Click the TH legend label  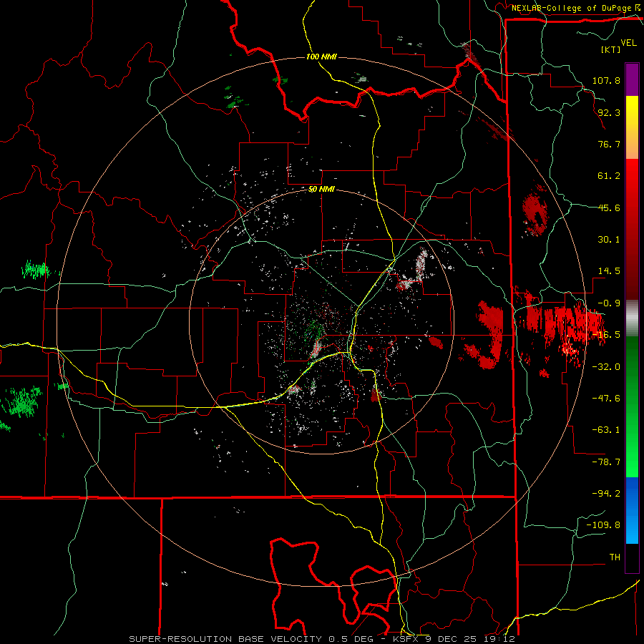pos(615,557)
